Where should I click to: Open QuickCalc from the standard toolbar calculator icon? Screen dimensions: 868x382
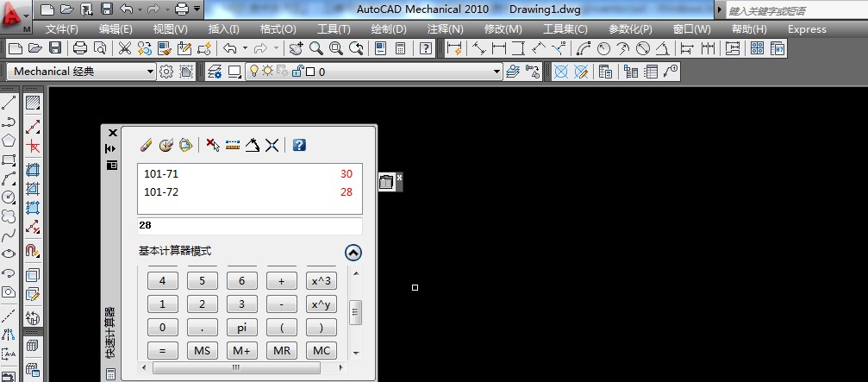[400, 48]
